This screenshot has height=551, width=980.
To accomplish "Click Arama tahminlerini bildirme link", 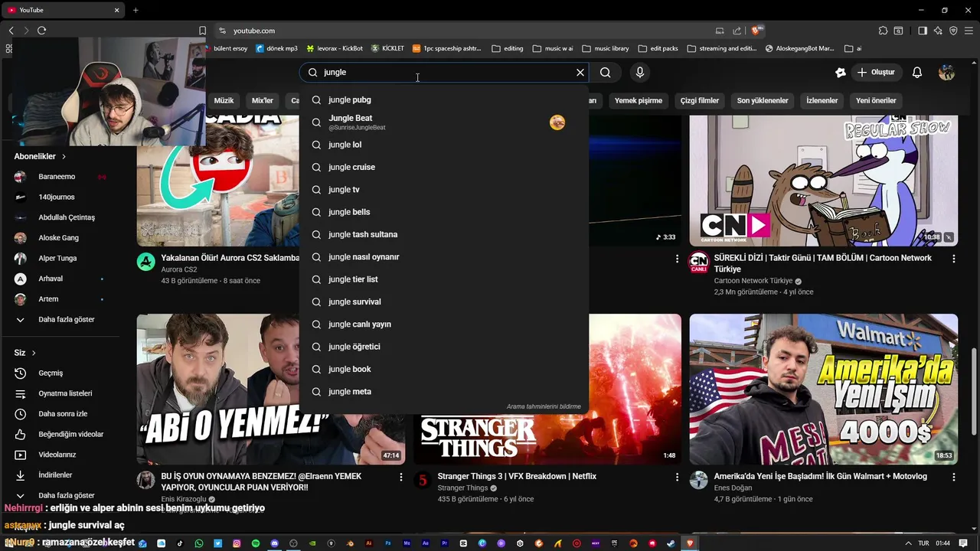I will coord(544,406).
